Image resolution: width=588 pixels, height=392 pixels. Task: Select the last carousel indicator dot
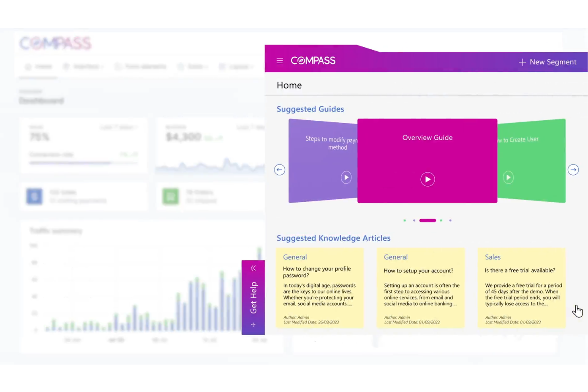click(x=450, y=220)
